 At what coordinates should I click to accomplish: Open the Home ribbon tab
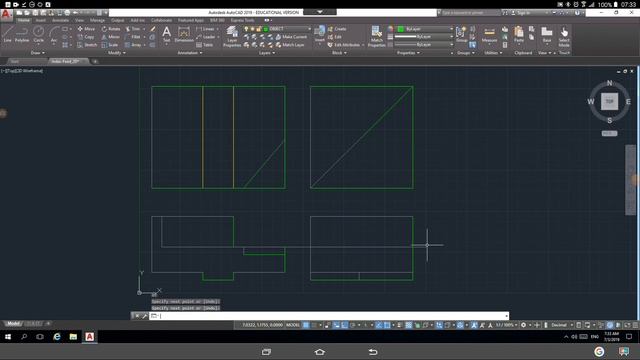point(23,20)
